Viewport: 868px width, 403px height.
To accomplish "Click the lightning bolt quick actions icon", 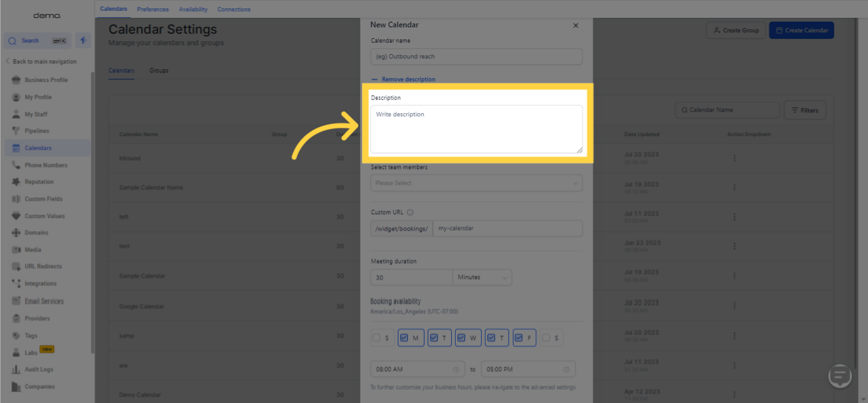I will 83,41.
